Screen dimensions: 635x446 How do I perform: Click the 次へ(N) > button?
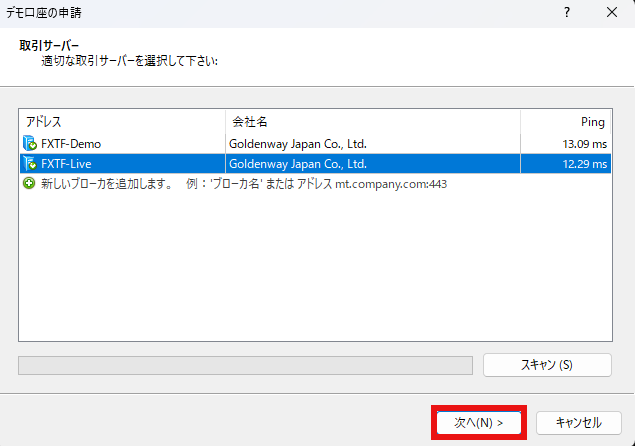(479, 423)
